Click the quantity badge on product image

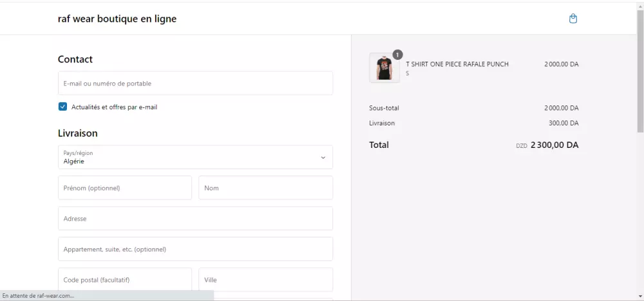[397, 54]
